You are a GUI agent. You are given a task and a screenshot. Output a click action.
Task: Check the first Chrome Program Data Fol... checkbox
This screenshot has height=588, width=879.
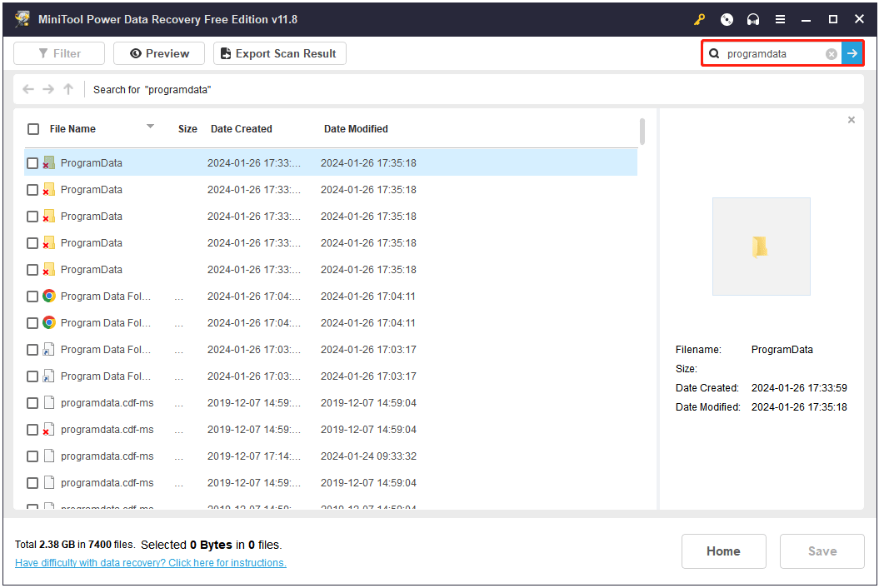click(x=32, y=296)
